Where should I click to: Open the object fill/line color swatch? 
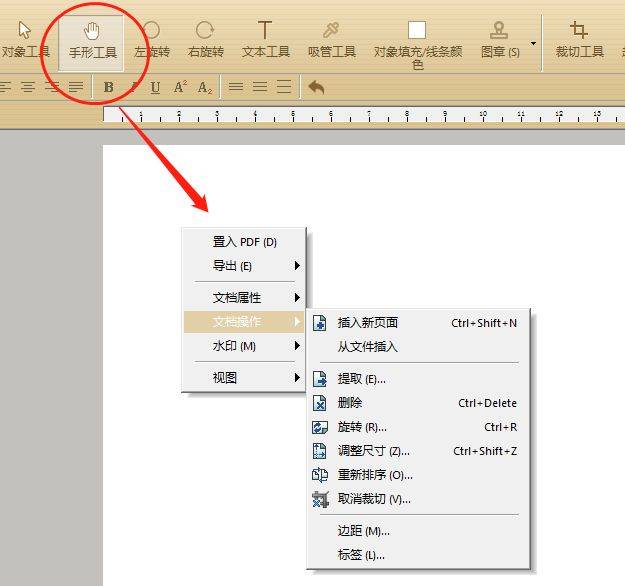(x=417, y=30)
